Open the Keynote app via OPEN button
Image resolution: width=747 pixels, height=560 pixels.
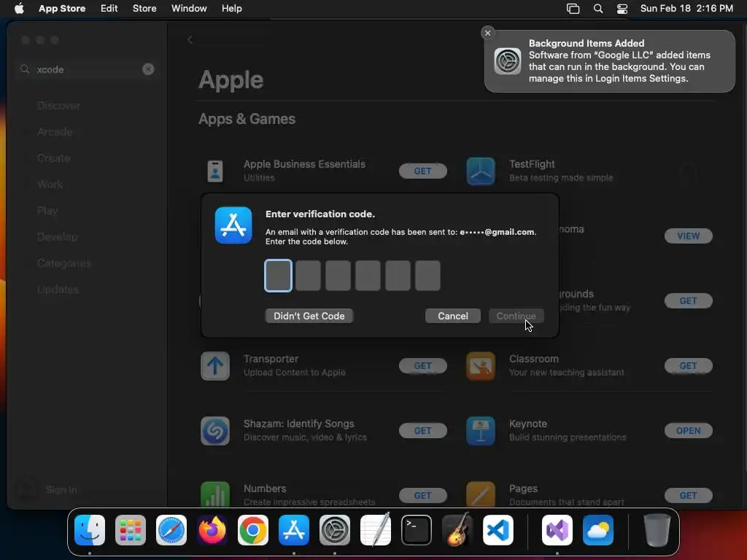coord(688,430)
